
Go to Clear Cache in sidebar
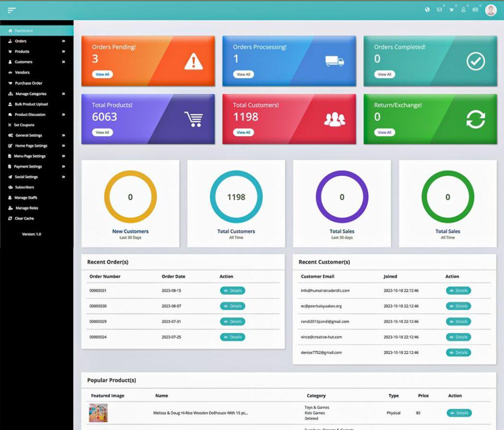[24, 218]
